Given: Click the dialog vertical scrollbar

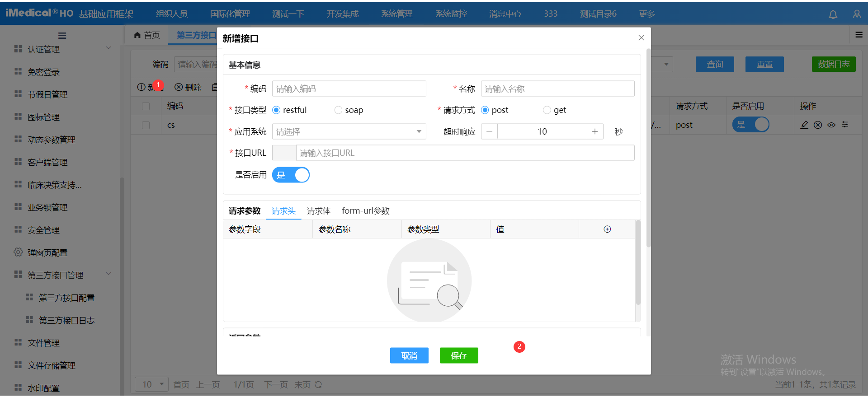Looking at the screenshot, I should [x=648, y=149].
